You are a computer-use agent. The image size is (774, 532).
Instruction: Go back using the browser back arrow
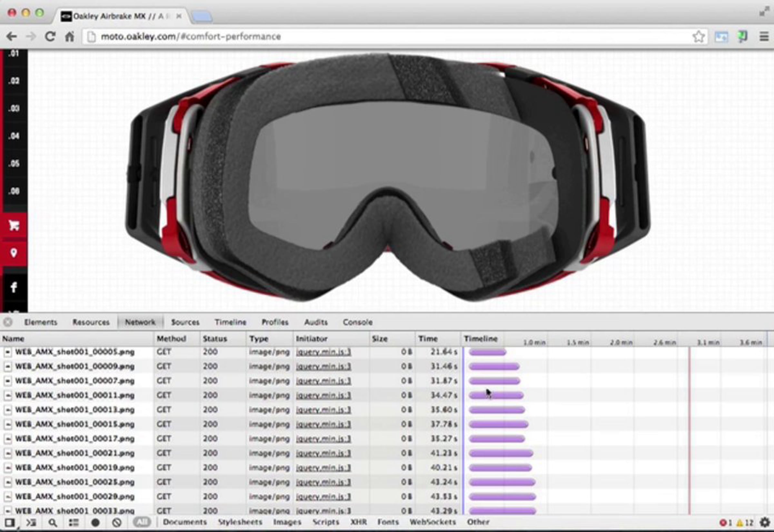[x=12, y=36]
